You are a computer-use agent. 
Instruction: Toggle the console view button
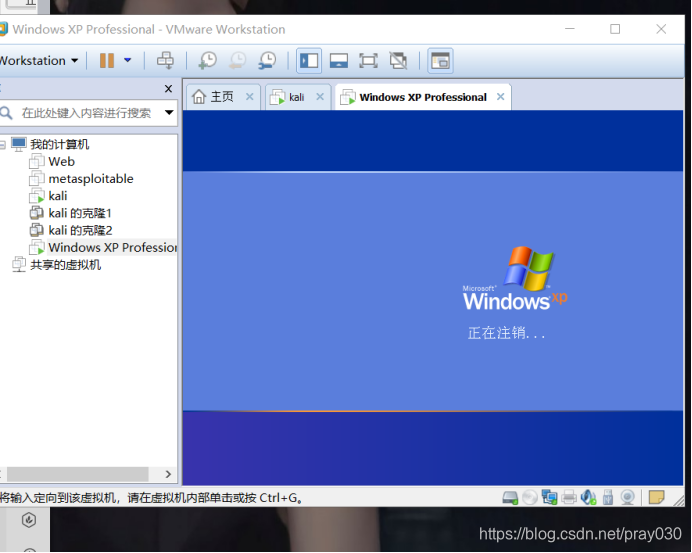[x=440, y=60]
